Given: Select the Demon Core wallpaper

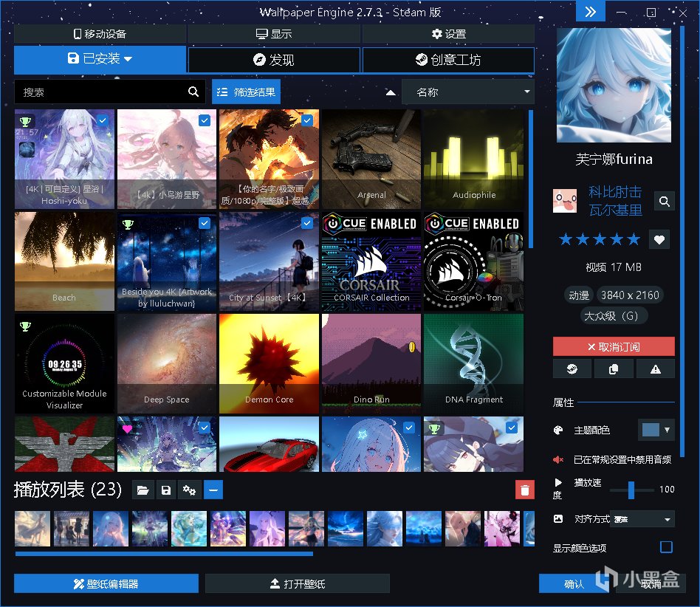Looking at the screenshot, I should (x=270, y=364).
